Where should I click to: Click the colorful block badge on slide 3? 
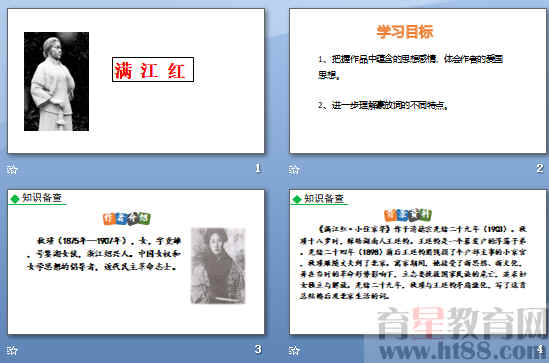point(127,218)
